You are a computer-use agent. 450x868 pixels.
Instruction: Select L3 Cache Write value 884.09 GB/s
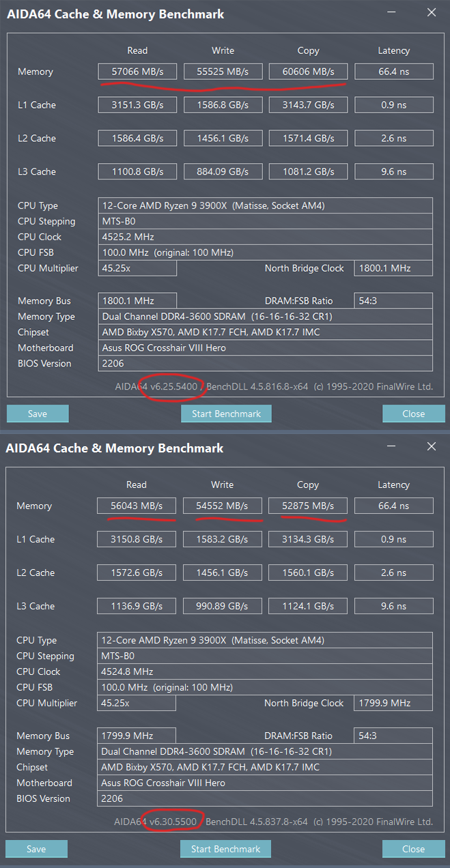(x=223, y=172)
